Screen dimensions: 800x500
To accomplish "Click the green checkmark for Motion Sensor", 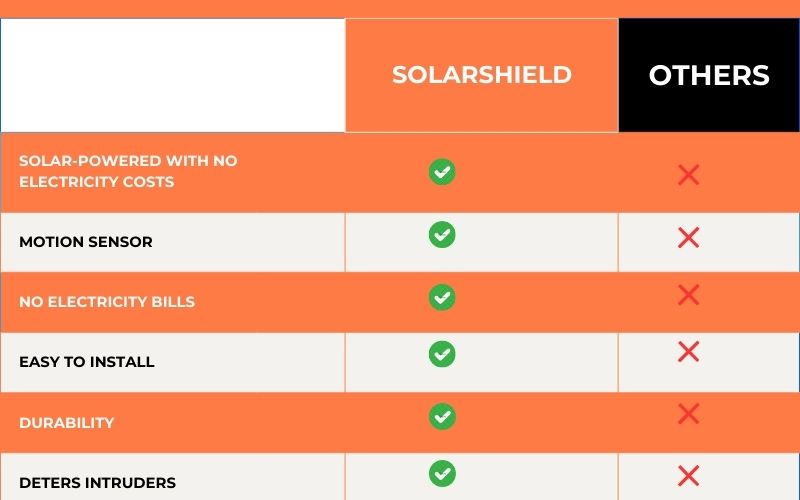I will point(442,235).
